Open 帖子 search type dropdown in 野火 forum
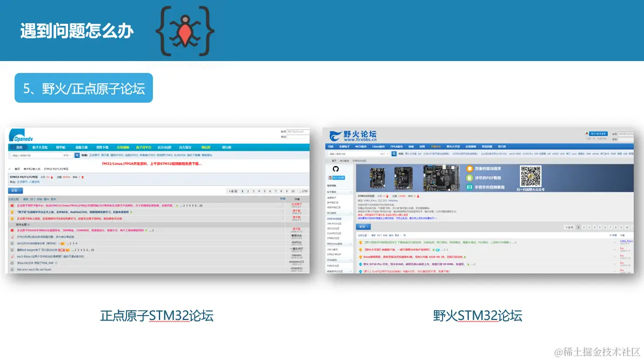The height and width of the screenshot is (361, 644). click(x=384, y=153)
